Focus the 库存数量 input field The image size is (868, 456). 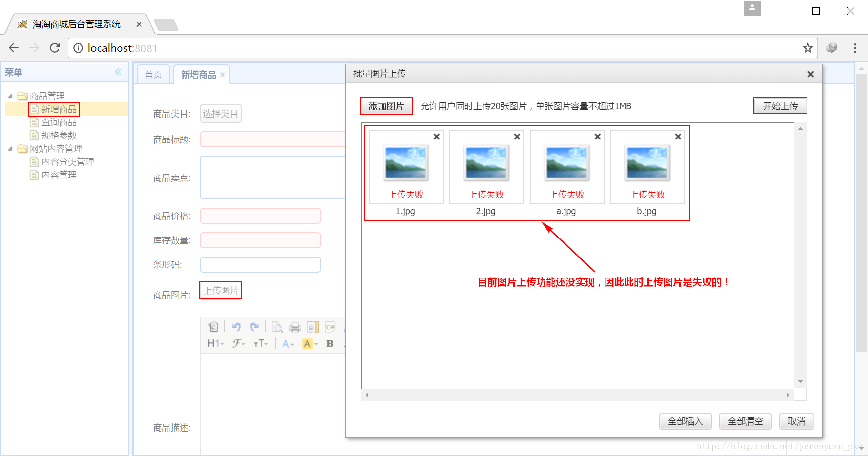coord(260,240)
